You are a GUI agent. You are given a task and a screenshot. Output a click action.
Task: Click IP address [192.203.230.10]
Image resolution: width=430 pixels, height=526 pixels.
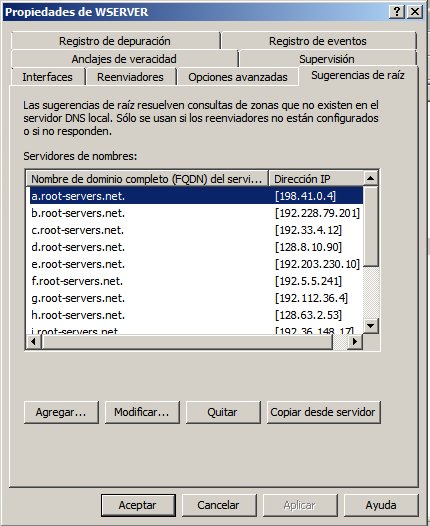pyautogui.click(x=317, y=264)
